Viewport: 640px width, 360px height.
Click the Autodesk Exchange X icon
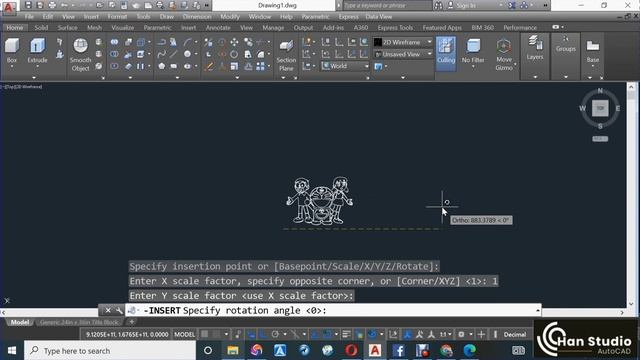[512, 5]
